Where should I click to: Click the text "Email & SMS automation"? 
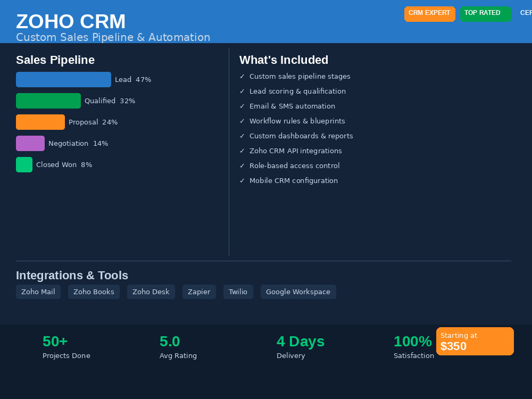click(292, 106)
